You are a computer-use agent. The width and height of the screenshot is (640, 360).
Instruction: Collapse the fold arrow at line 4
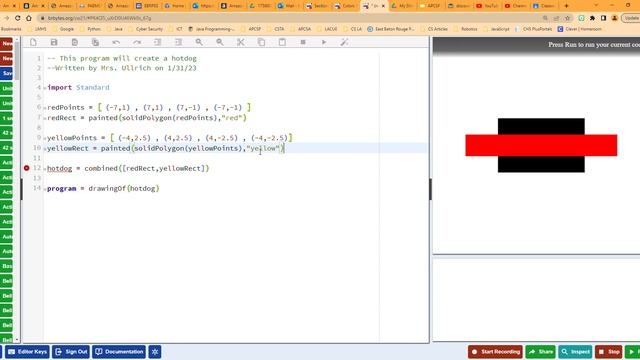[x=44, y=88]
